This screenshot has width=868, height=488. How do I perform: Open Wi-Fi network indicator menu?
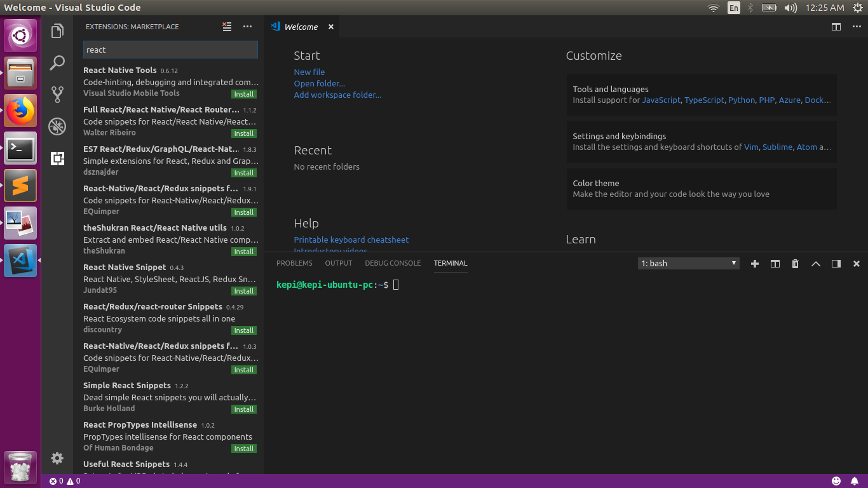714,8
